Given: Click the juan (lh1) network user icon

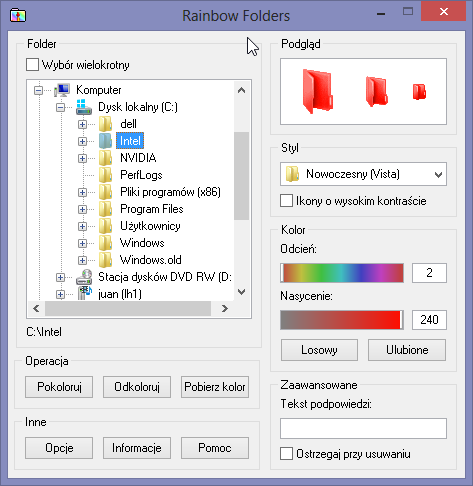Looking at the screenshot, I should (x=85, y=294).
